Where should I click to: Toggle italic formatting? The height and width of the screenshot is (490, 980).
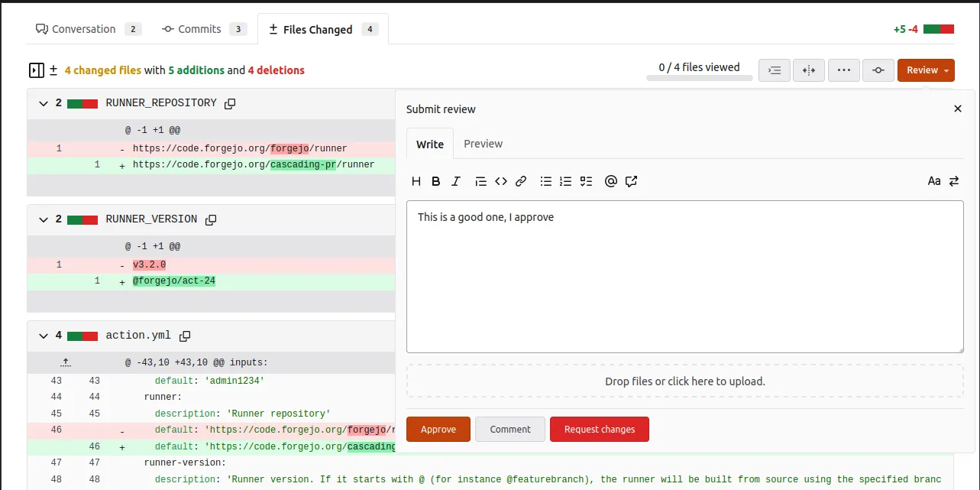456,181
